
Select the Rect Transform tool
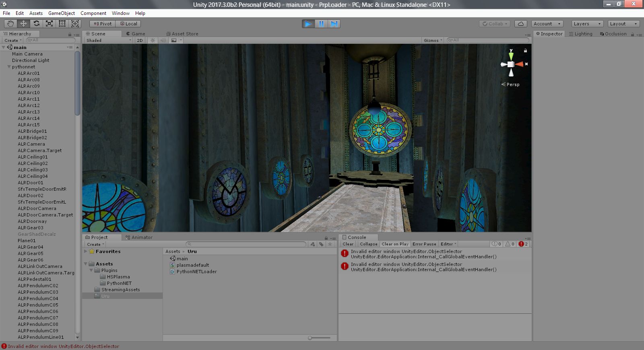pos(62,24)
